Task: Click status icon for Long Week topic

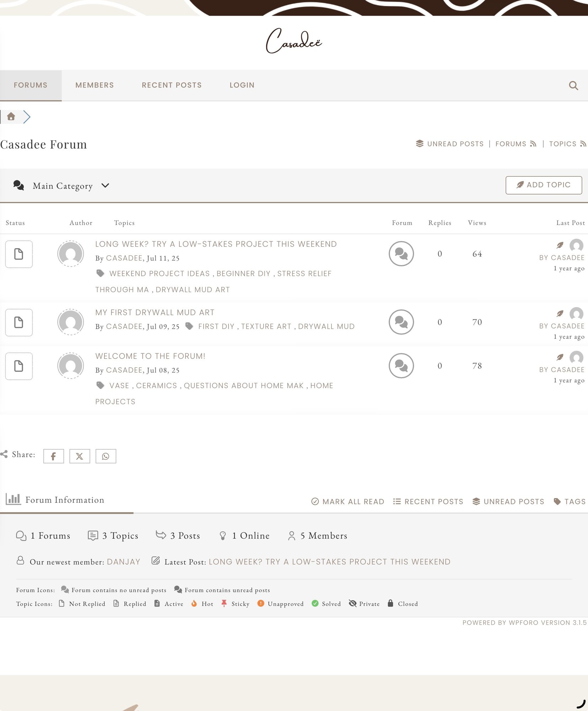Action: 19,254
